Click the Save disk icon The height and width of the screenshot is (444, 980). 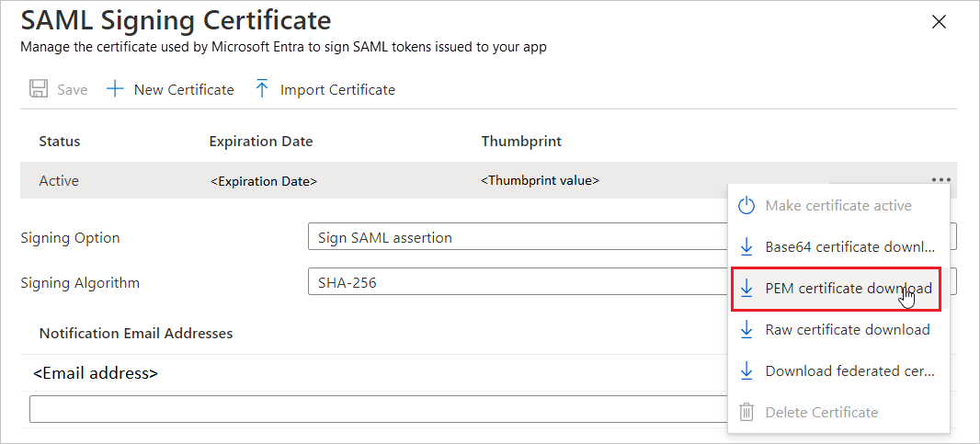tap(39, 89)
